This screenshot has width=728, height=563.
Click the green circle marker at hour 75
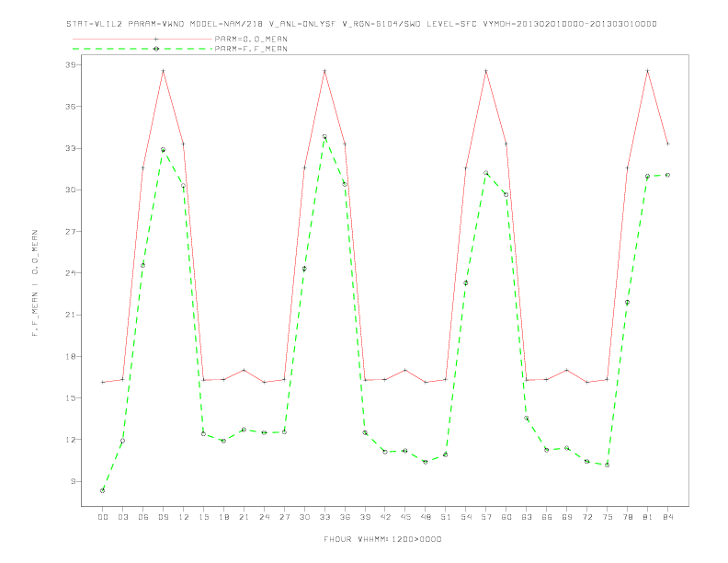click(x=608, y=465)
